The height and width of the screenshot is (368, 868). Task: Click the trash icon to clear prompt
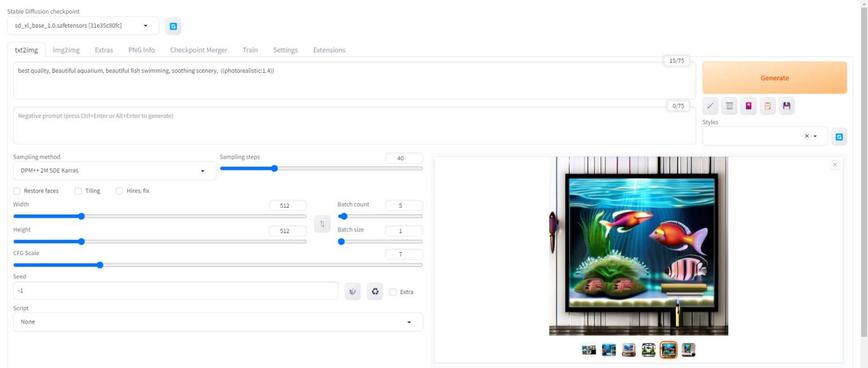click(x=730, y=106)
